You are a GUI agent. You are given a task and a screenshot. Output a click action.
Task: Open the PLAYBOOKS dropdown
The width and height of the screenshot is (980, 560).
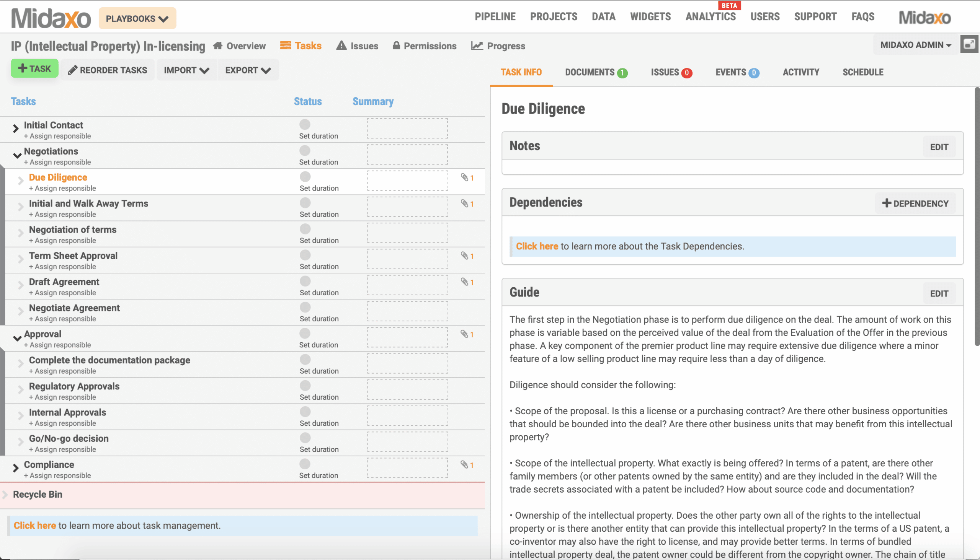tap(137, 18)
